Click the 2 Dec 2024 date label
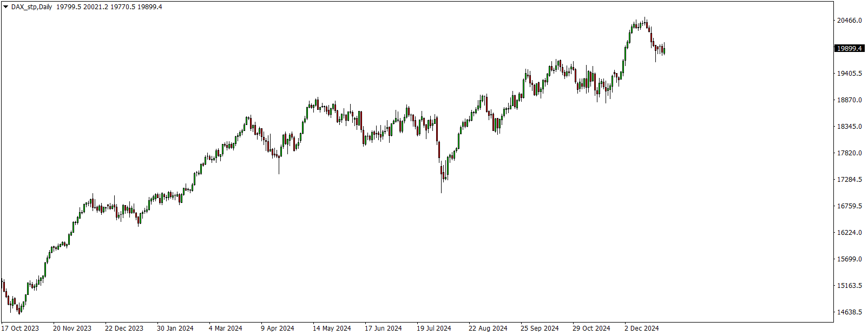Screen dimensions: 868x335 (641, 329)
